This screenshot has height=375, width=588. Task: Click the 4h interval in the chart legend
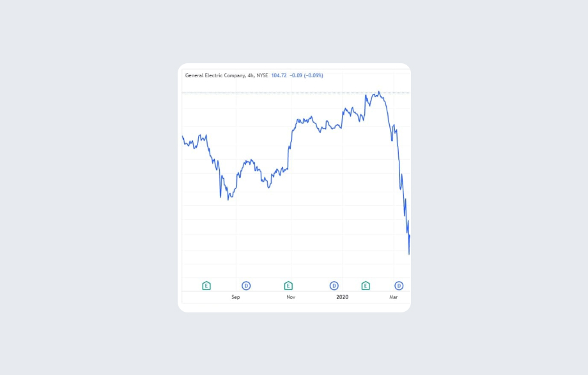click(250, 75)
